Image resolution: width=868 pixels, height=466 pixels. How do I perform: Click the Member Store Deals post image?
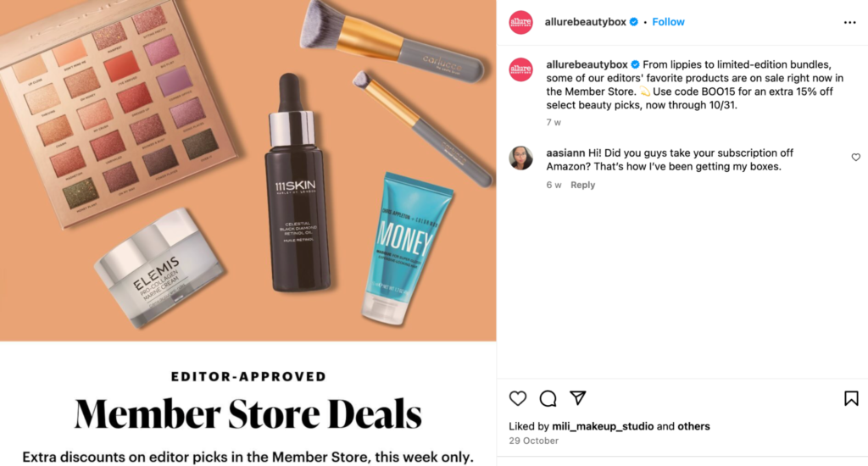coord(248,233)
